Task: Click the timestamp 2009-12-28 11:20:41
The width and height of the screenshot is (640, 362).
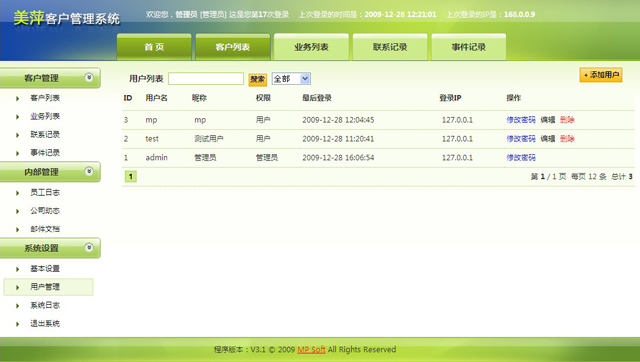Action: coord(338,139)
